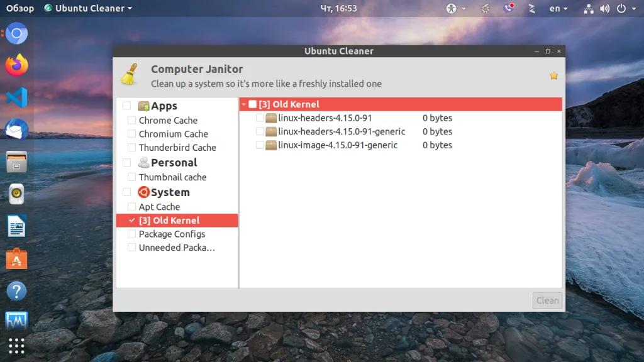Select the Thunderbird Cache label
This screenshot has height=362, width=644.
(x=177, y=147)
